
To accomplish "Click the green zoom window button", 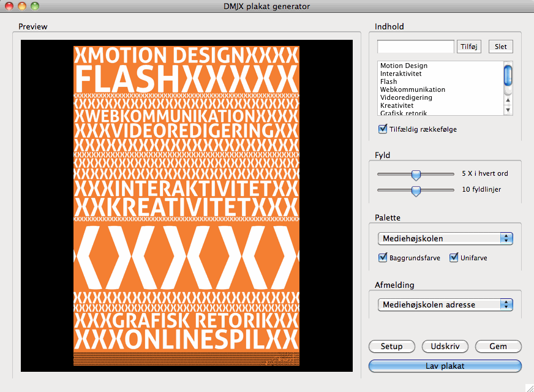I will tap(35, 6).
